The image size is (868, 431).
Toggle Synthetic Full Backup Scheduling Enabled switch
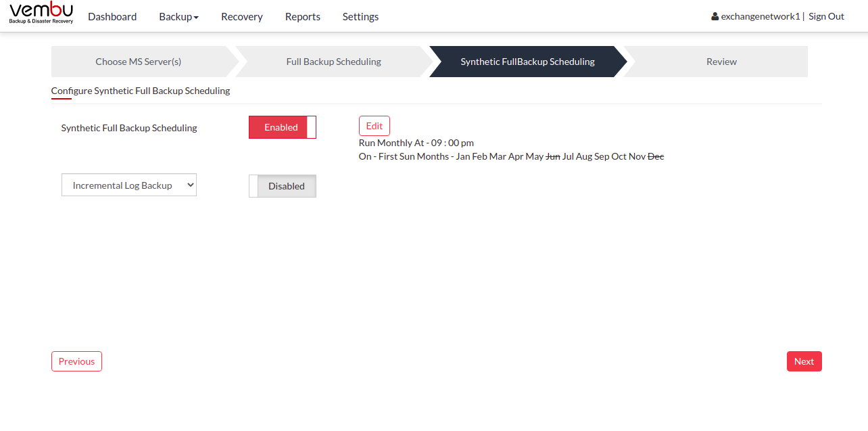coord(283,127)
